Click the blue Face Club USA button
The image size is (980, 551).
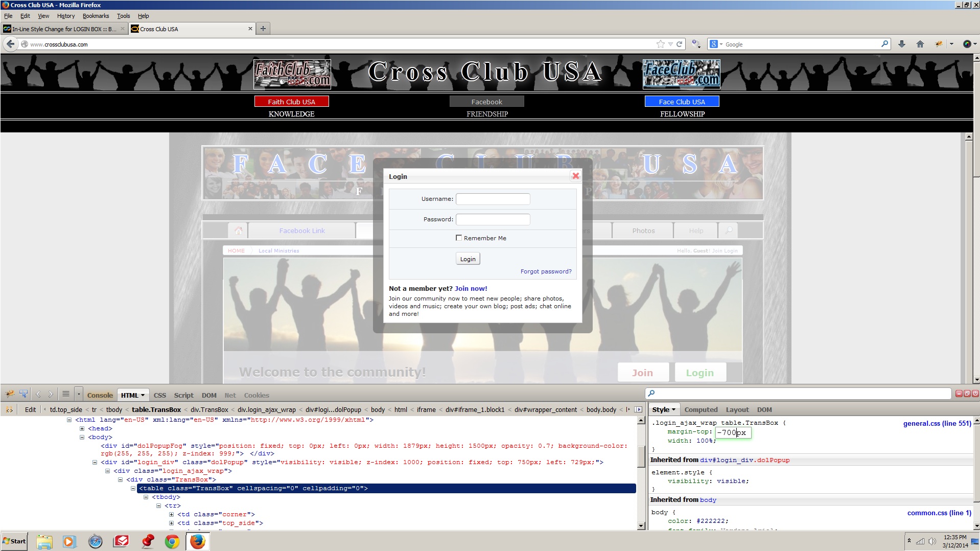tap(682, 101)
